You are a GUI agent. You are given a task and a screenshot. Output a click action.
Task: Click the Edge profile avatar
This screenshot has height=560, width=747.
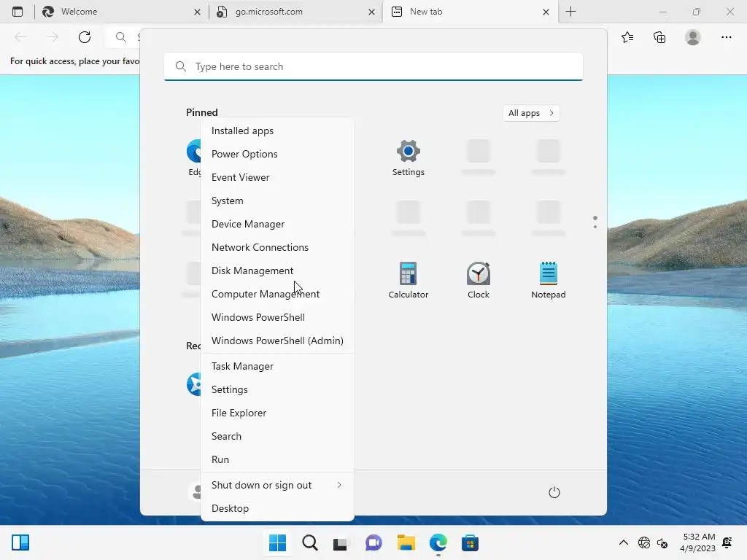pos(693,37)
